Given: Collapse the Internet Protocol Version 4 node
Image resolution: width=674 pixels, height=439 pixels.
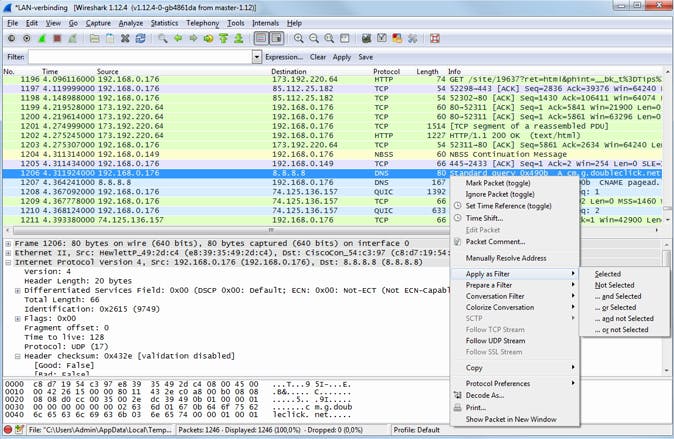Looking at the screenshot, I should coord(9,263).
